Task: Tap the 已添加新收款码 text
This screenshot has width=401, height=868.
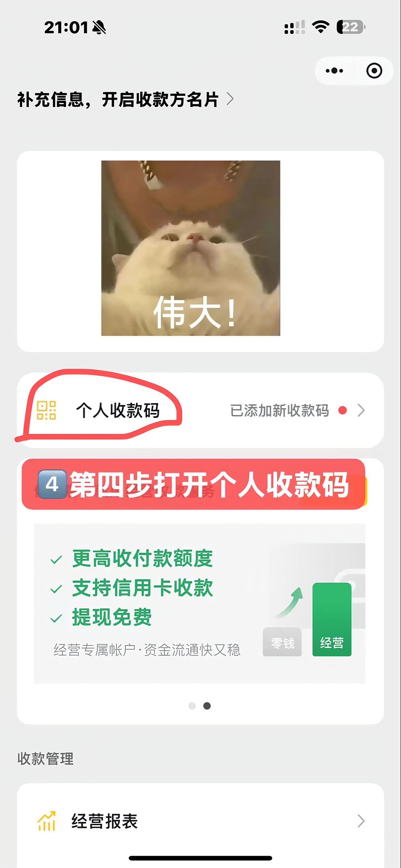Action: coord(280,410)
